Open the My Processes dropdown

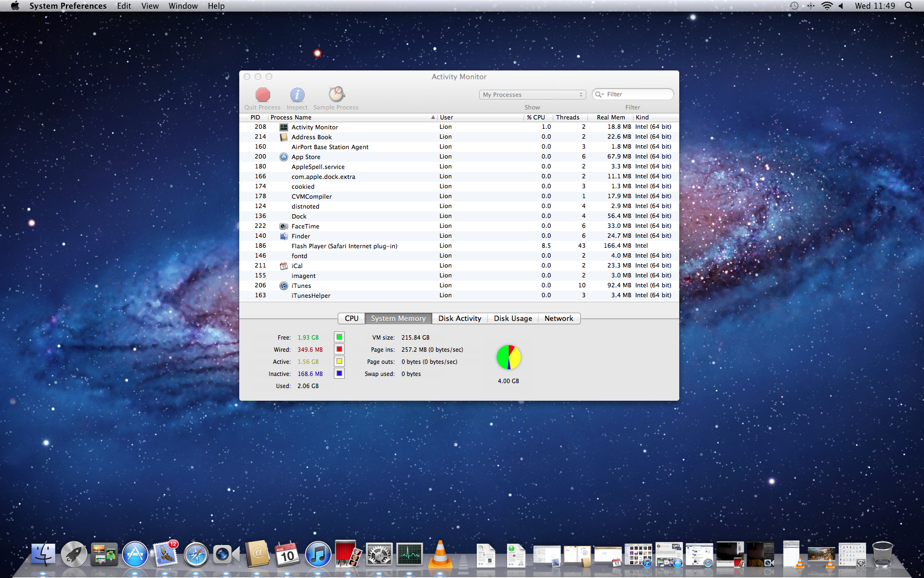tap(532, 95)
